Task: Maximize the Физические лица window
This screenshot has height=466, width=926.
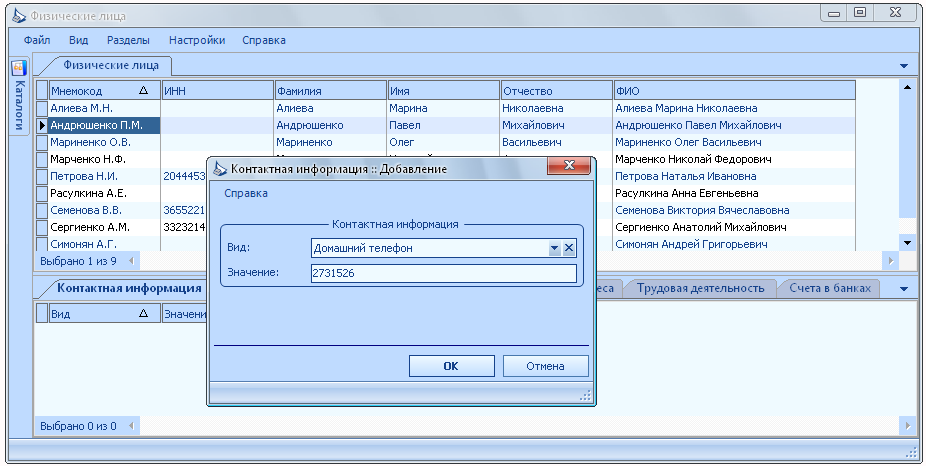Action: click(860, 12)
